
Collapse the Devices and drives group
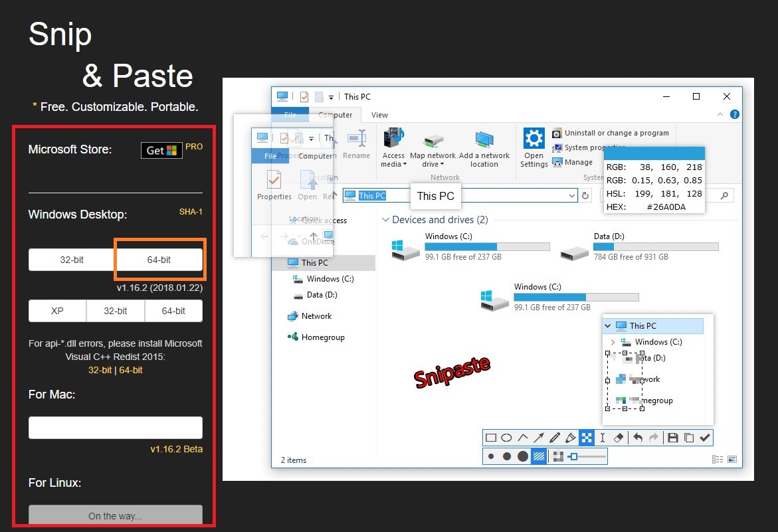point(385,220)
